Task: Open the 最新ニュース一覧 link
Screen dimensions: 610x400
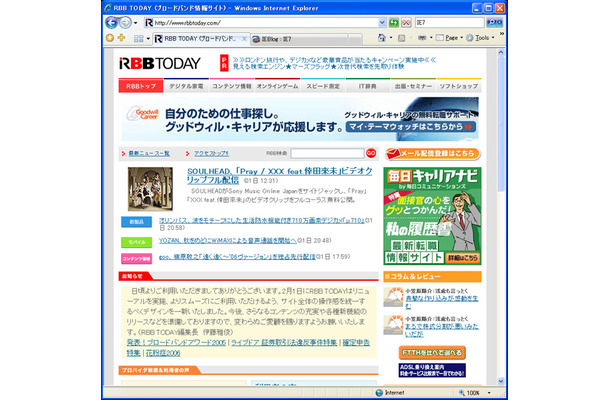Action: (149, 154)
